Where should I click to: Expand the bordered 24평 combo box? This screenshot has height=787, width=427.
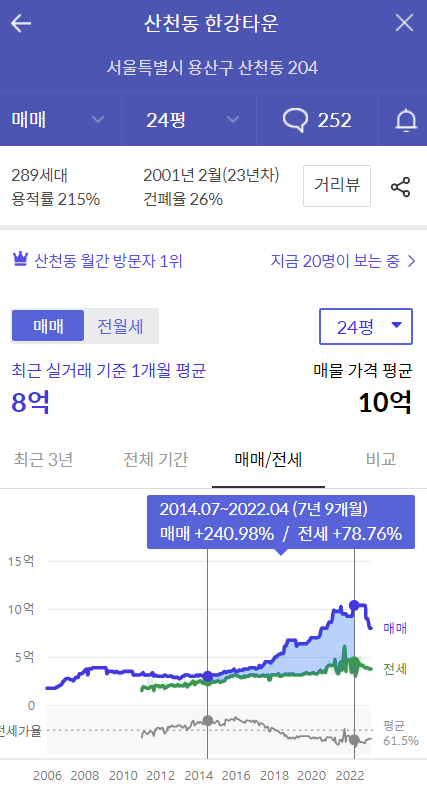coord(366,326)
